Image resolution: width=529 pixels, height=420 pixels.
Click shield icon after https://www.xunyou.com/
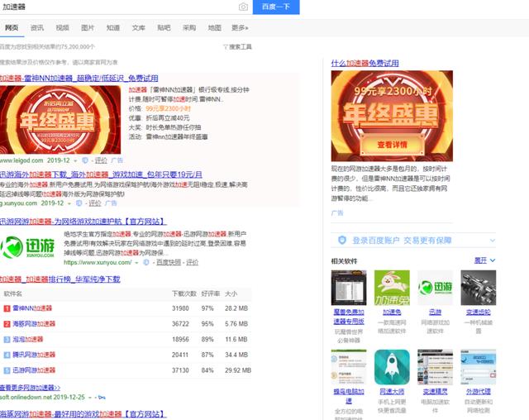(146, 262)
